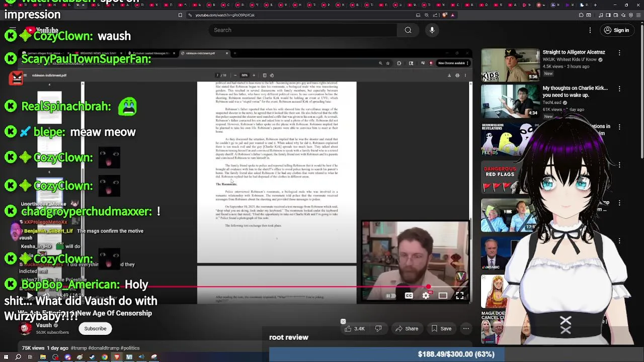Open Windows taskbar search
The height and width of the screenshot is (362, 644).
18,357
